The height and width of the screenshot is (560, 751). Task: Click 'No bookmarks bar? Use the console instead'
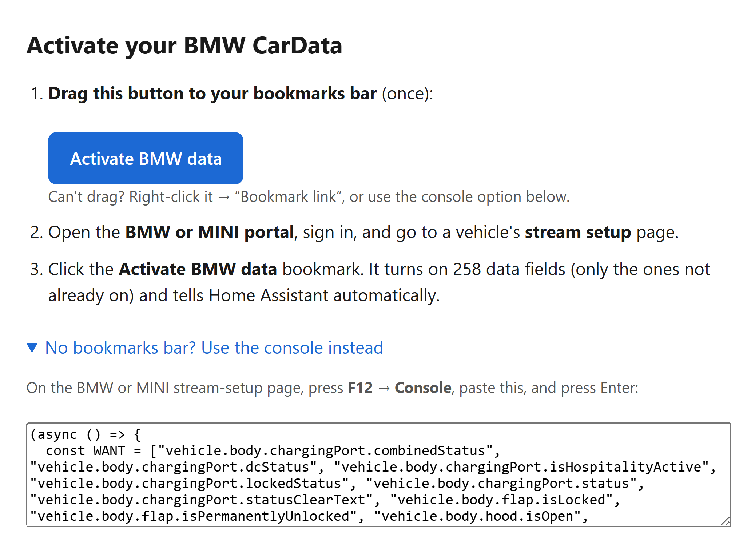point(214,348)
